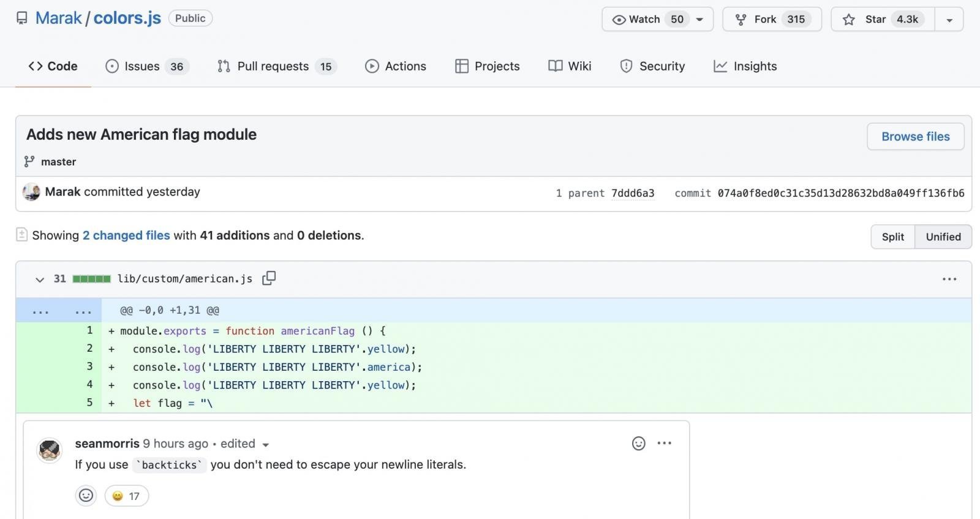Switch diff view to Split
Image resolution: width=980 pixels, height=519 pixels.
(x=892, y=237)
